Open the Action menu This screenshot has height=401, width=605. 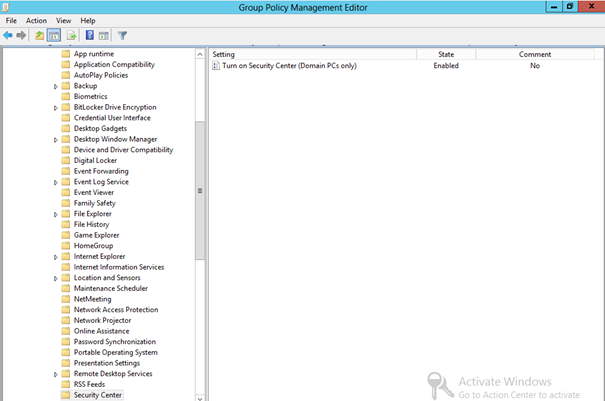36,20
